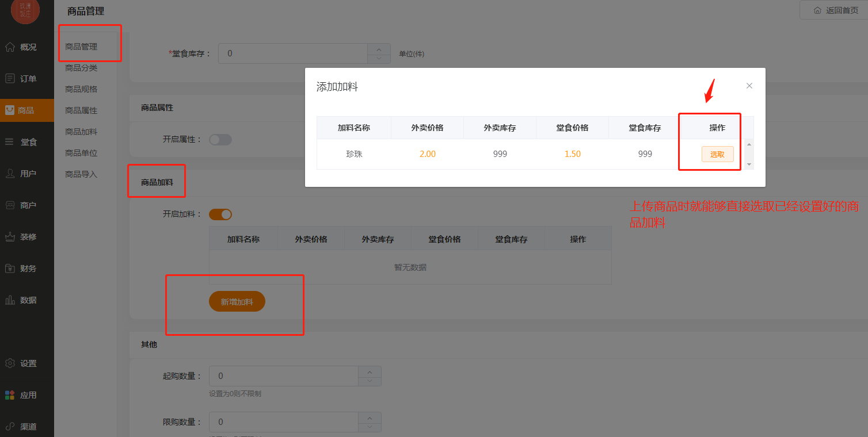Click the 渠道 channel icon in sidebar
868x437 pixels.
[10, 427]
